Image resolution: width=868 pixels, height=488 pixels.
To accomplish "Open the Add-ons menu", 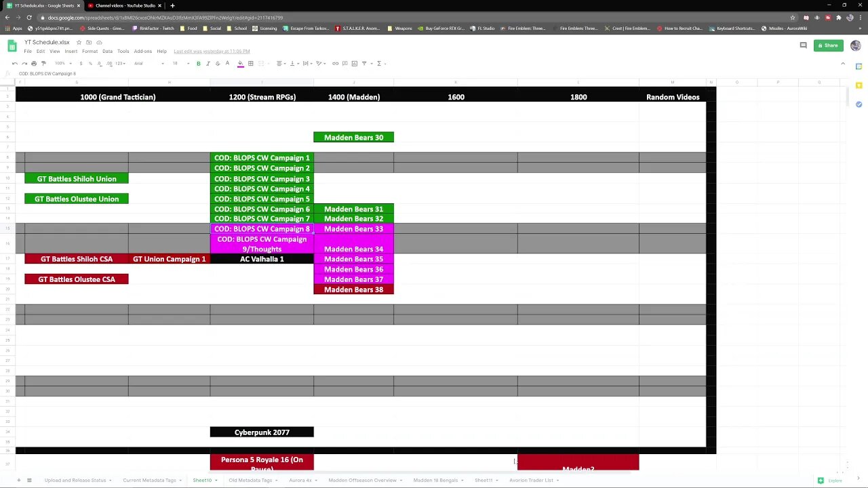I will pos(143,52).
